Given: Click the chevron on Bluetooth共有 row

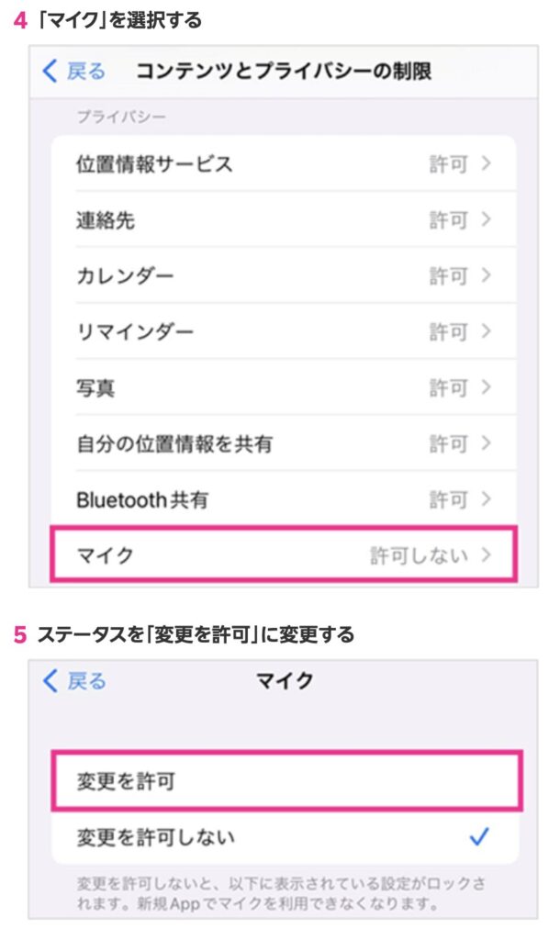Looking at the screenshot, I should pos(487,500).
